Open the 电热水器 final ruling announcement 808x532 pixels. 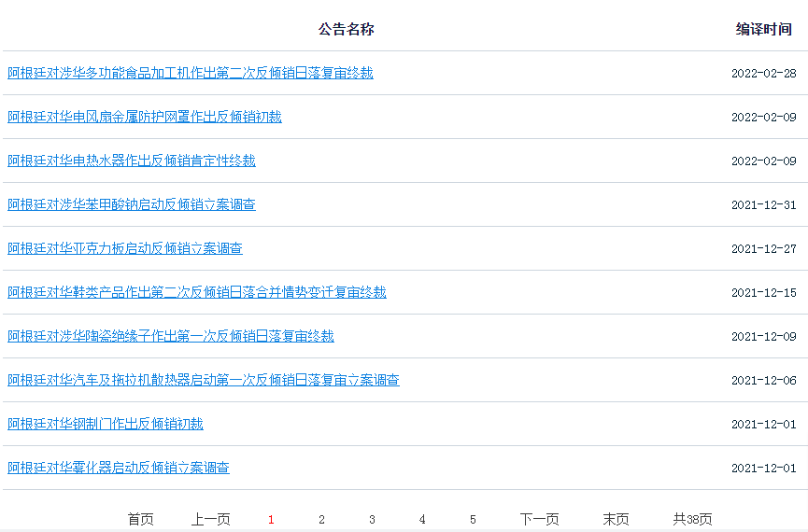pyautogui.click(x=132, y=161)
